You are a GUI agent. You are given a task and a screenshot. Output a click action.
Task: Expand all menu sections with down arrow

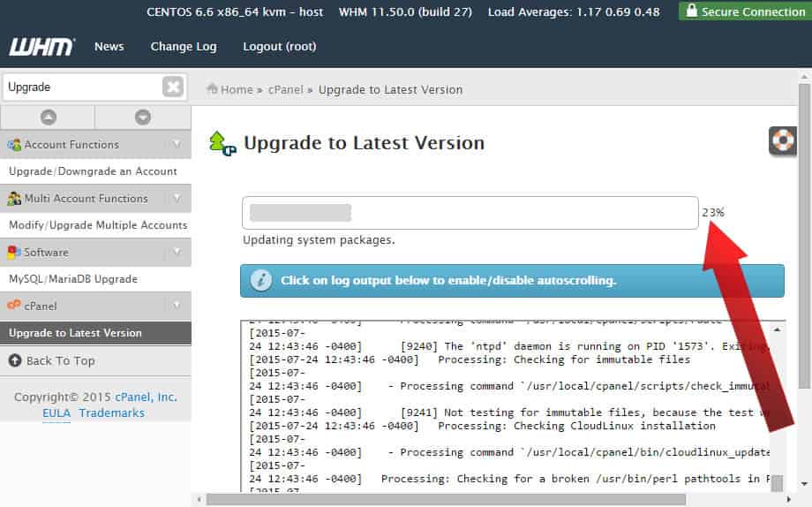tap(143, 117)
